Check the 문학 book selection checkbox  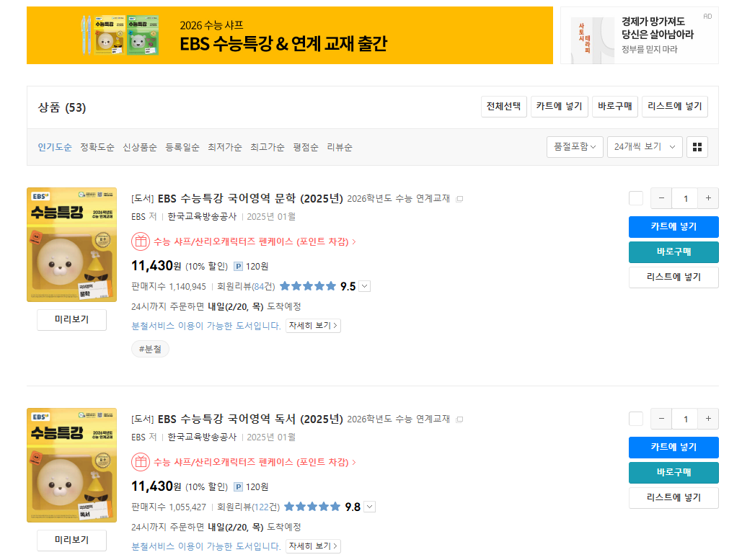636,198
